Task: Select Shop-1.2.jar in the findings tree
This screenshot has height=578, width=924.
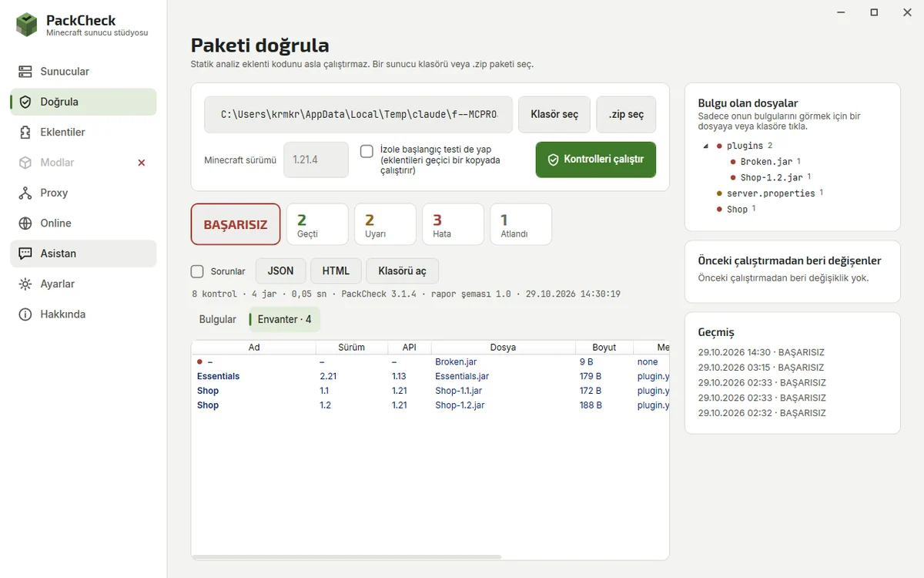Action: pyautogui.click(x=771, y=178)
